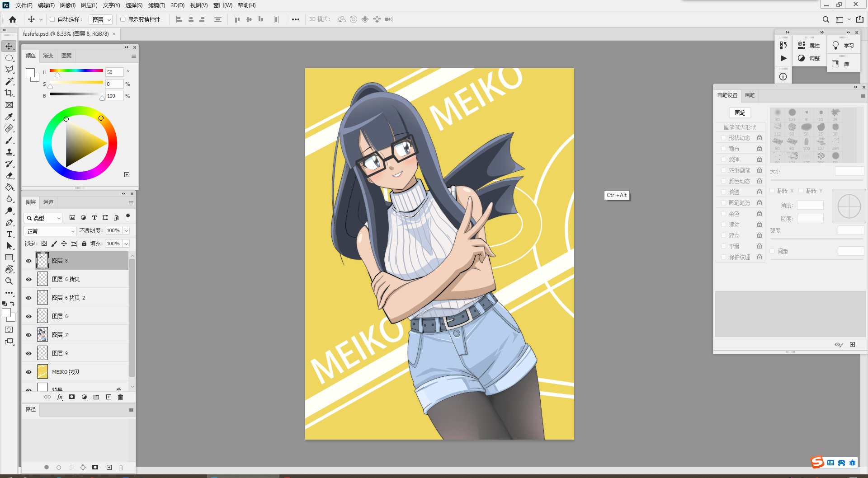Switch to the 通道 tab
Viewport: 868px width, 478px height.
48,202
